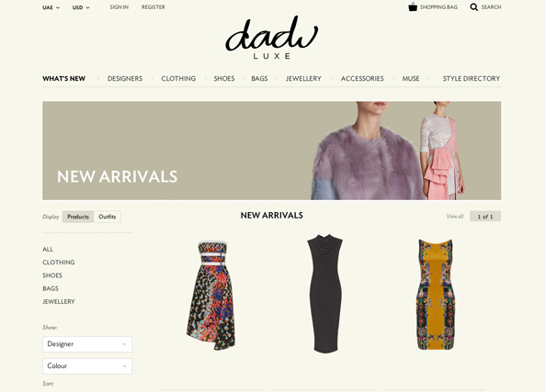Open the shopping bag icon
546x392 pixels.
tap(413, 7)
